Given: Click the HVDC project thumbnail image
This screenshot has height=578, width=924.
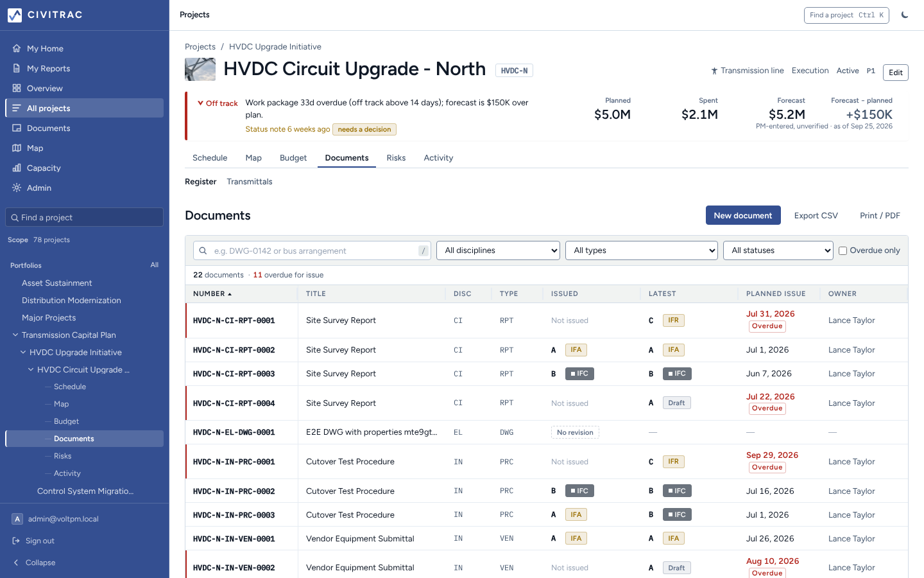Looking at the screenshot, I should pos(200,69).
